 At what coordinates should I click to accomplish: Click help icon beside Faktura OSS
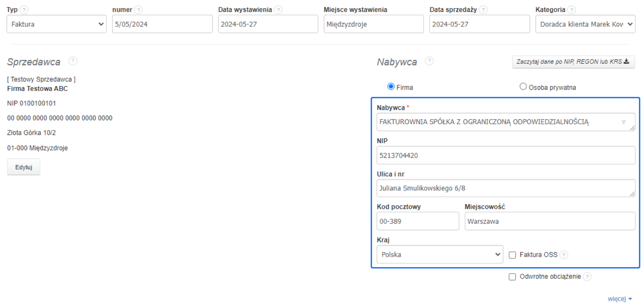click(564, 255)
